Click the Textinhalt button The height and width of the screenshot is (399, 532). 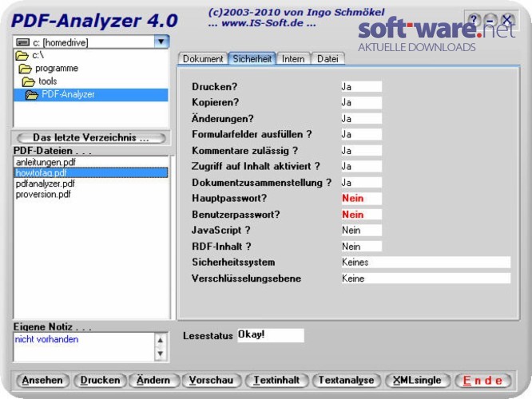277,381
